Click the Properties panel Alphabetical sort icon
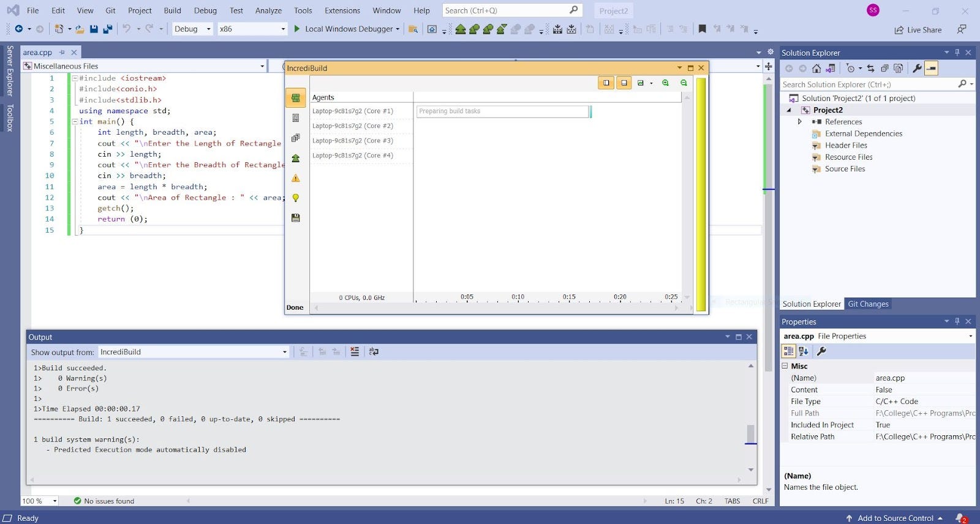Image resolution: width=980 pixels, height=524 pixels. 804,351
